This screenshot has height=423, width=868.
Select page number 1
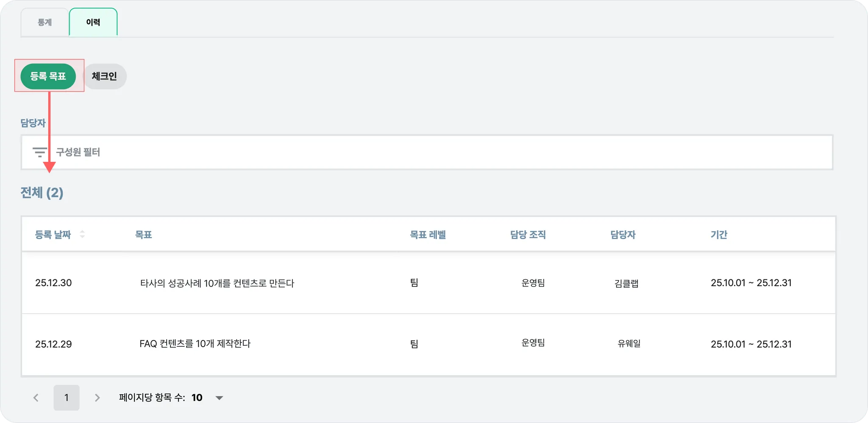click(67, 398)
